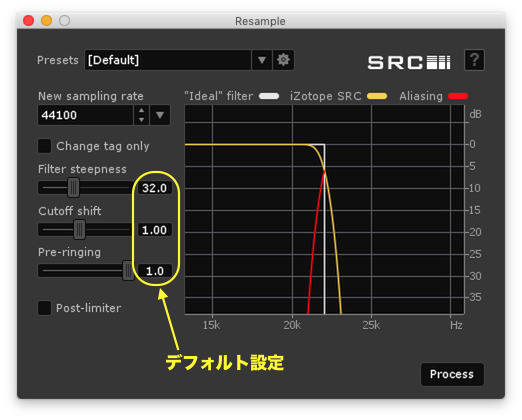Viewport: 522px width, 420px height.
Task: Decrease sampling rate with down stepper arrow
Action: point(142,119)
